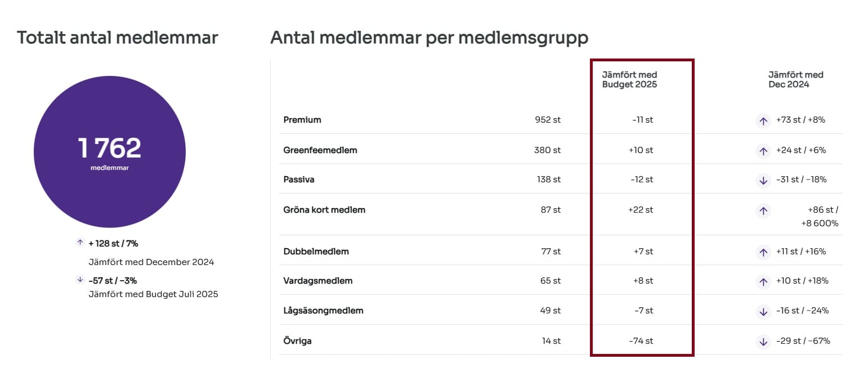Click the Jämfört med Dec 2024 column header
This screenshot has width=868, height=368.
[795, 79]
